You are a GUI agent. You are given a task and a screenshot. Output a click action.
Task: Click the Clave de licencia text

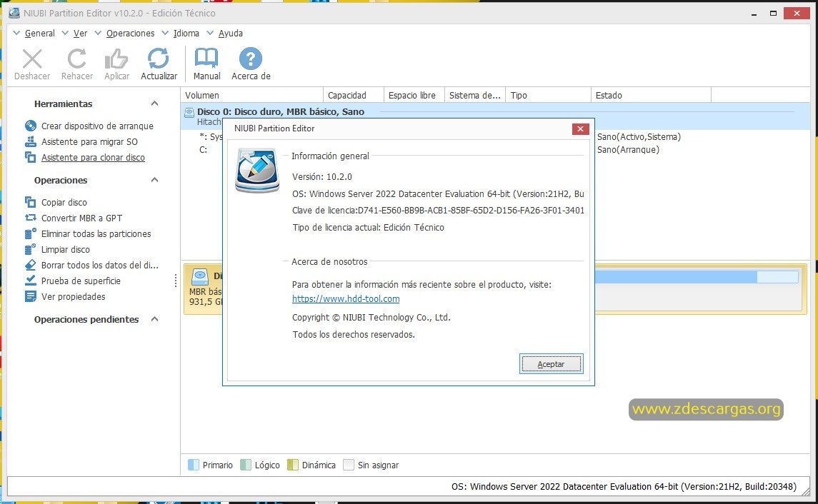[438, 210]
